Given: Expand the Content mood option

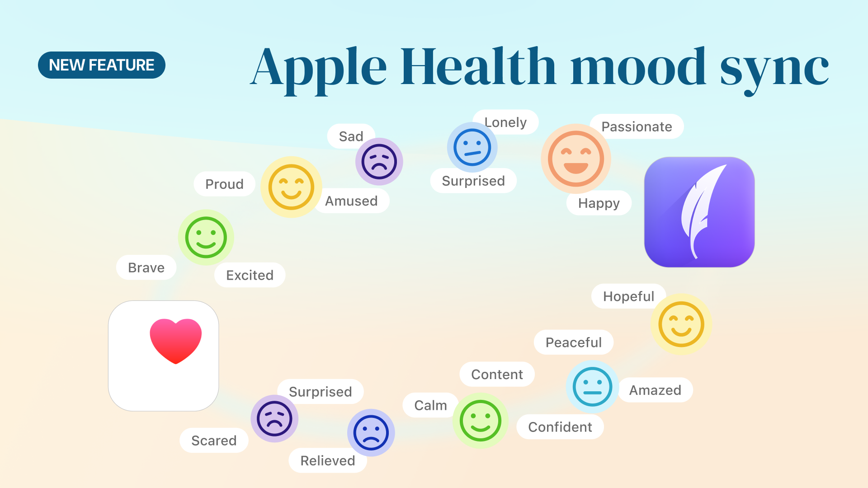Looking at the screenshot, I should 496,374.
